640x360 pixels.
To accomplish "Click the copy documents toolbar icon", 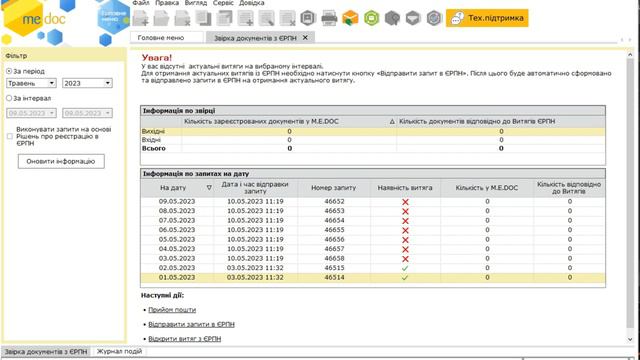I will [x=203, y=18].
